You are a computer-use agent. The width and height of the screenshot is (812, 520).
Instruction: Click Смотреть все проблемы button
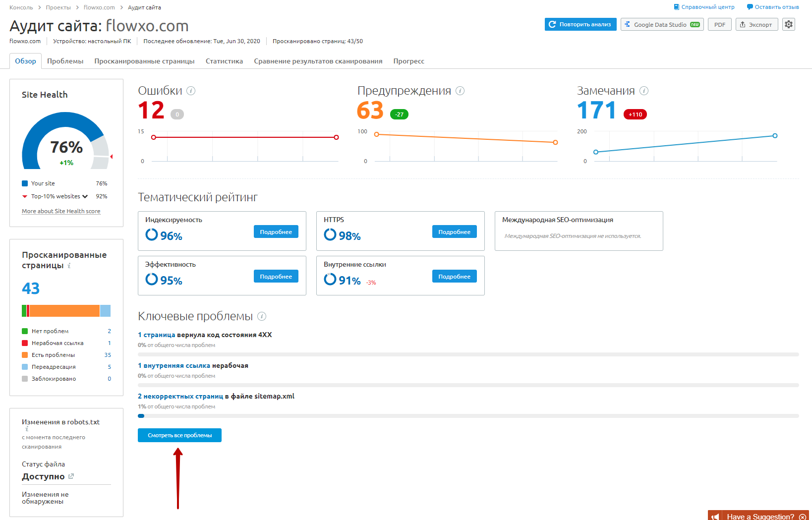click(x=179, y=435)
